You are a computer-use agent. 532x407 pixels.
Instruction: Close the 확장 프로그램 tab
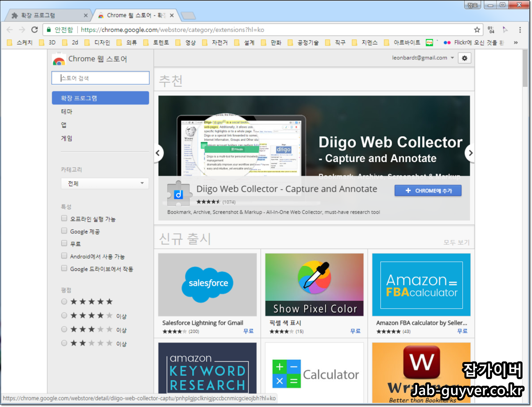click(x=86, y=15)
